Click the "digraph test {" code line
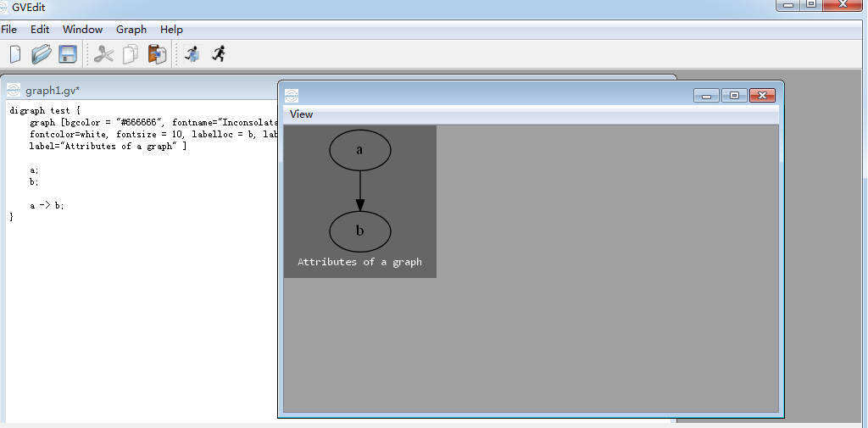 pyautogui.click(x=45, y=111)
